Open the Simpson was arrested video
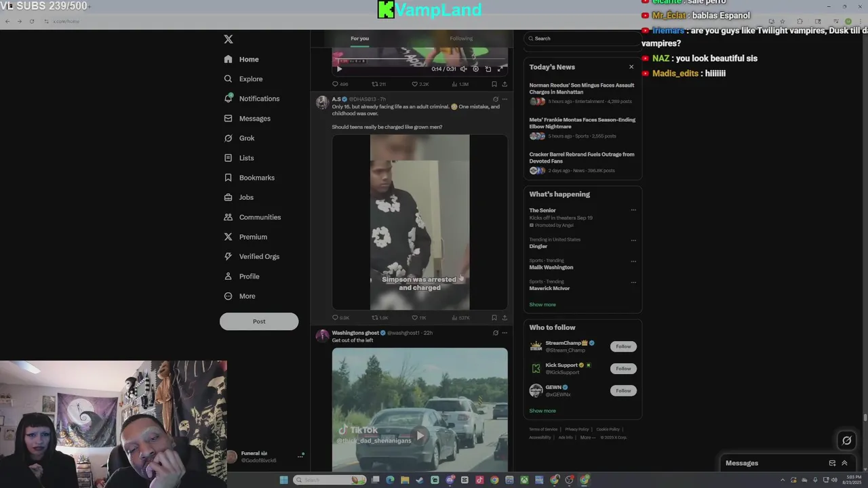The width and height of the screenshot is (868, 488). pyautogui.click(x=420, y=222)
